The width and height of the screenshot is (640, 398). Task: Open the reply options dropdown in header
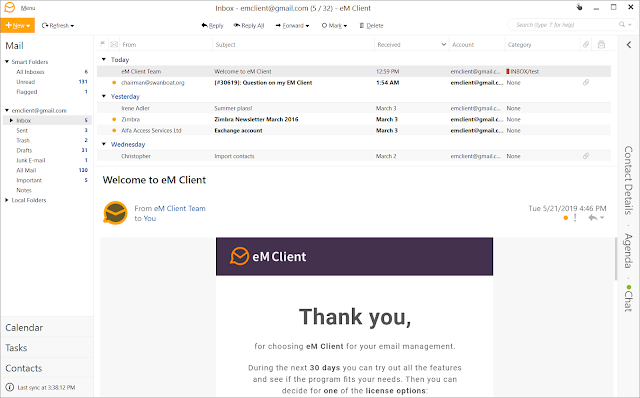[602, 218]
